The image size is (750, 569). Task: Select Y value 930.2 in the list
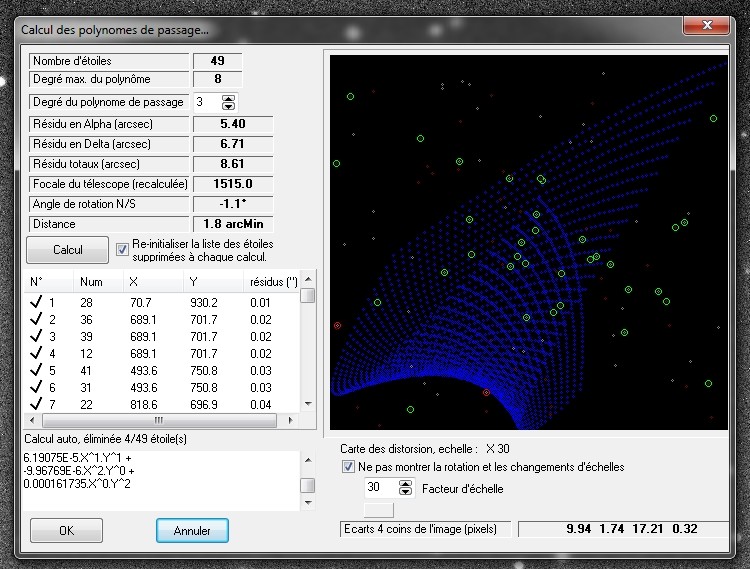[x=204, y=303]
